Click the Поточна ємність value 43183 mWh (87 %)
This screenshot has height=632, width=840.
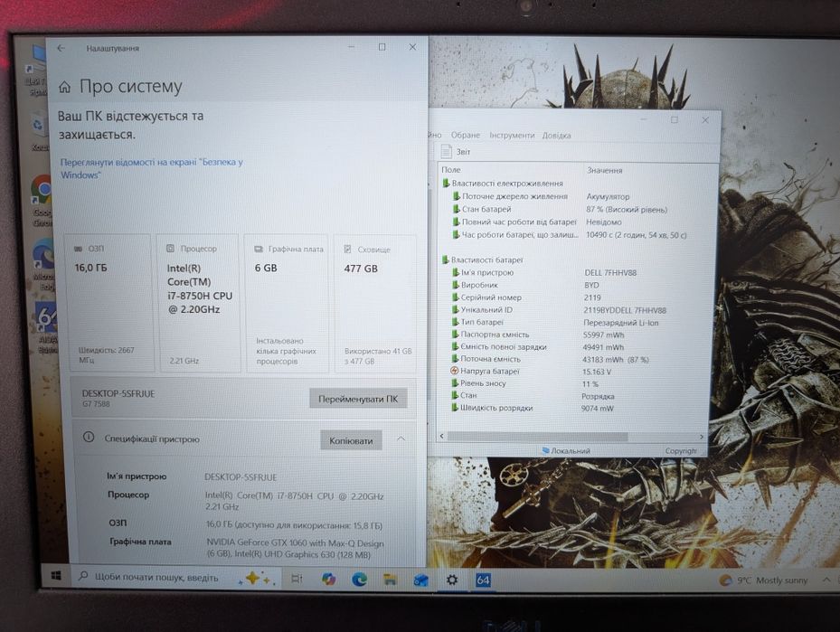(x=616, y=359)
